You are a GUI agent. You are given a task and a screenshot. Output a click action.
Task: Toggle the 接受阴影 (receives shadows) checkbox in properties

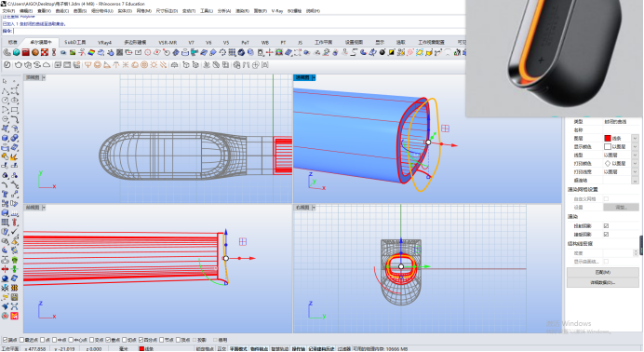[606, 235]
